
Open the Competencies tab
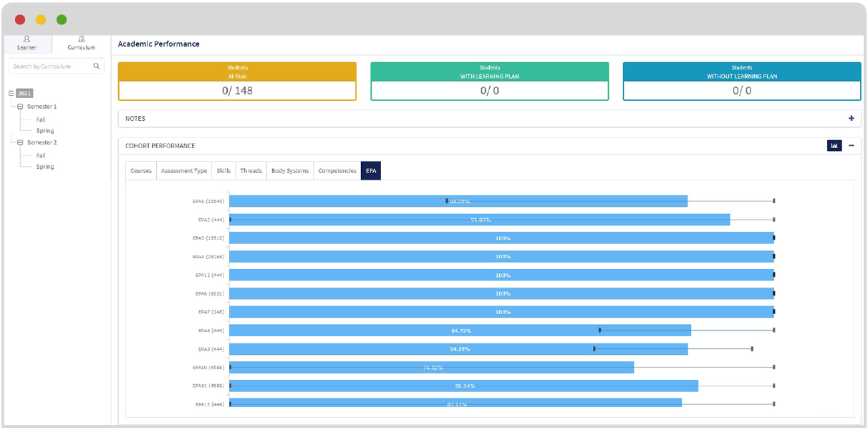[x=337, y=171]
